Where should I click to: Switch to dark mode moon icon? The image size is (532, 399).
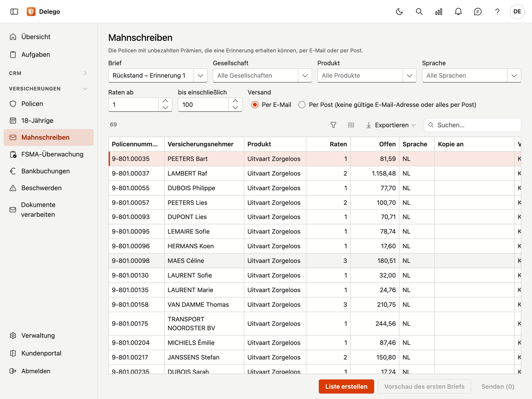pos(399,11)
